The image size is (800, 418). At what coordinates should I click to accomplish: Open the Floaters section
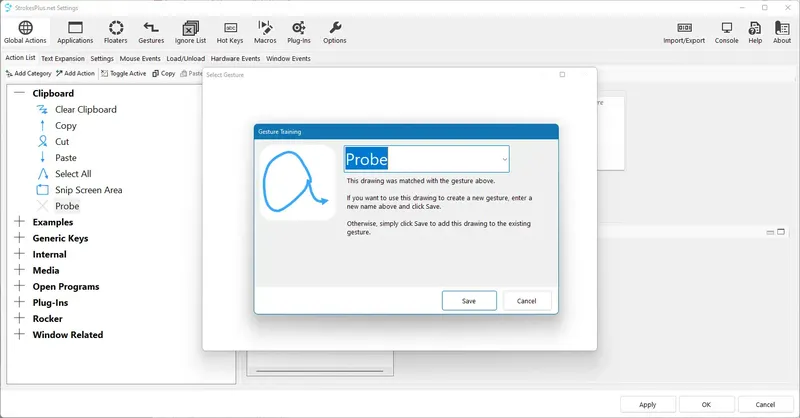(116, 32)
